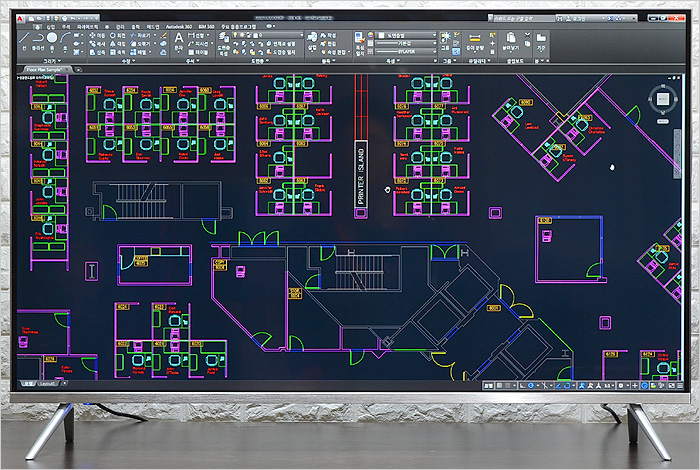Open the ByLayer linetype dropdown
This screenshot has width=700, height=470.
coord(404,51)
